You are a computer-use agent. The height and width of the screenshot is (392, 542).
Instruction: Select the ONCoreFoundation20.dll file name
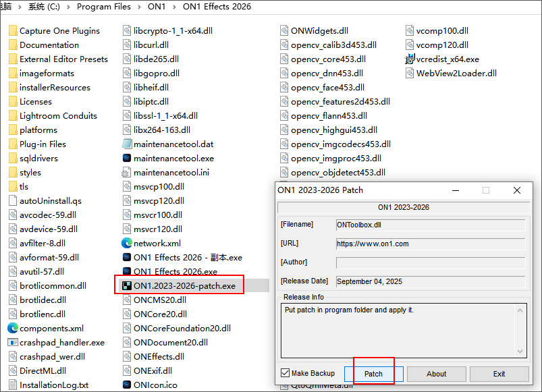pyautogui.click(x=182, y=328)
